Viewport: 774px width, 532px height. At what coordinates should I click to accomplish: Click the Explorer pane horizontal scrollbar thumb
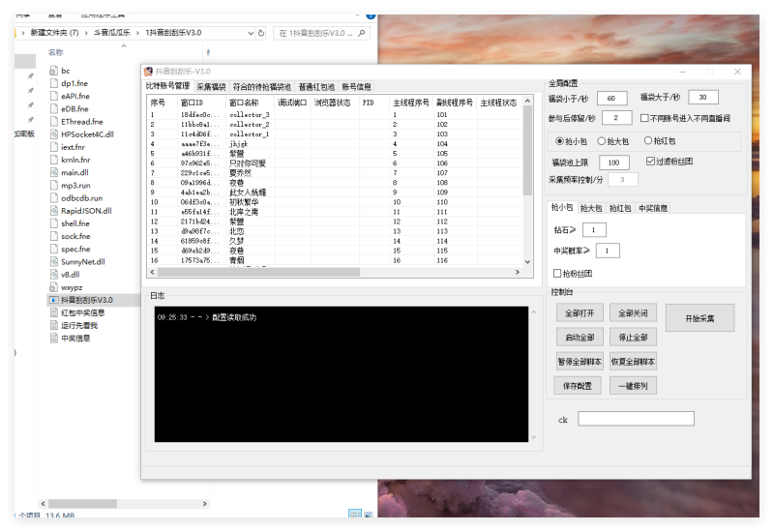coord(82,504)
